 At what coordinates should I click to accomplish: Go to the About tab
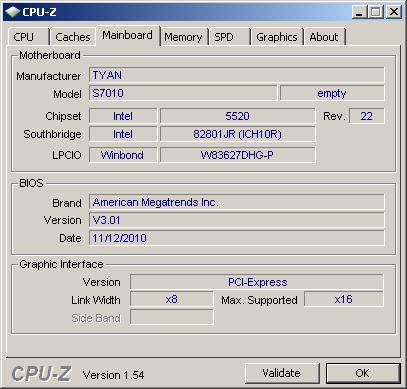click(x=324, y=37)
